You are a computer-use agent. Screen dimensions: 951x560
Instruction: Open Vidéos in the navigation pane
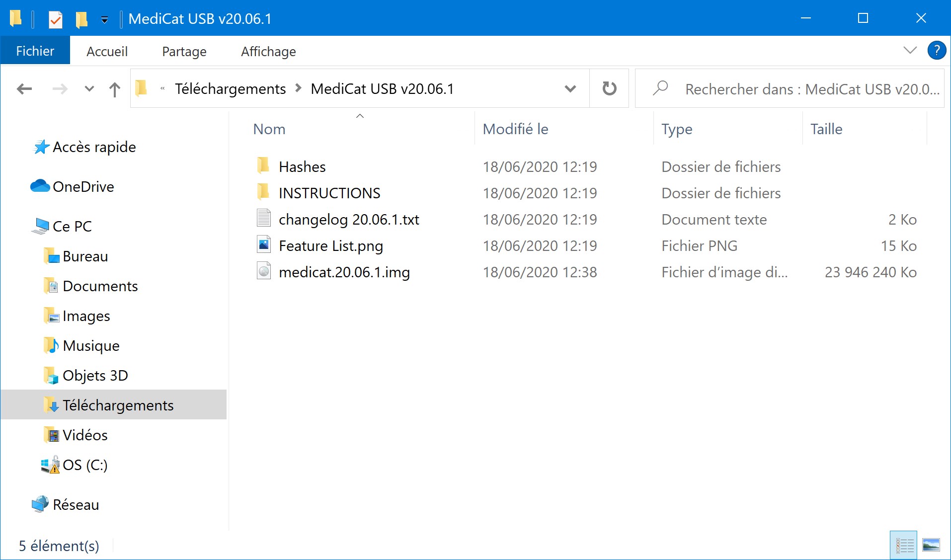85,435
